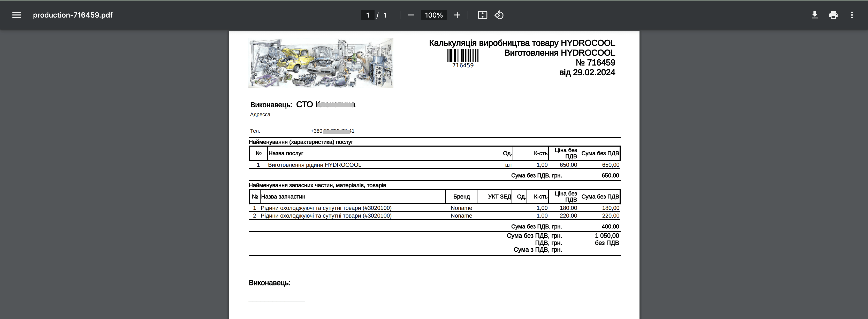Viewport: 868px width, 319px height.
Task: Click the zoom out minus icon
Action: point(410,15)
